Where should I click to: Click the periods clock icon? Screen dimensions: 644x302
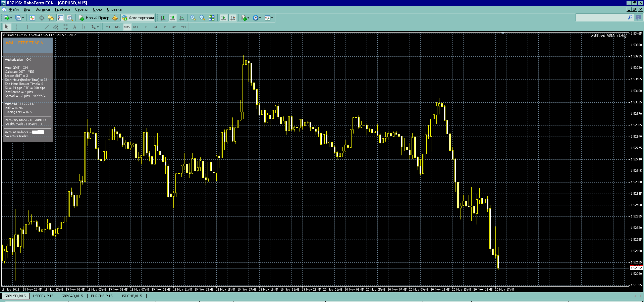click(256, 18)
